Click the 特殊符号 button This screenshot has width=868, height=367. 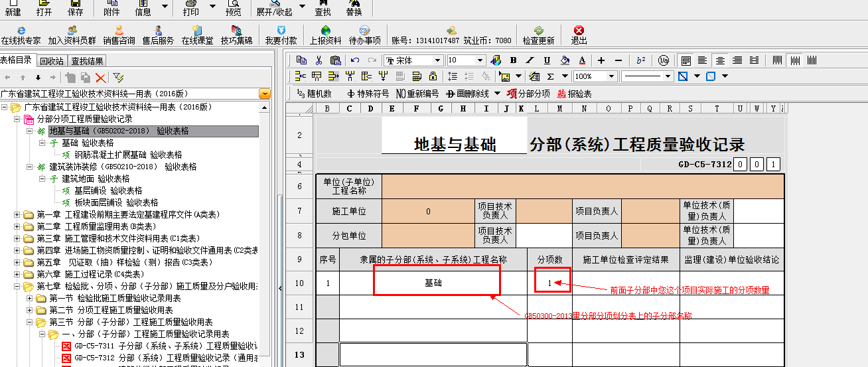click(x=368, y=94)
